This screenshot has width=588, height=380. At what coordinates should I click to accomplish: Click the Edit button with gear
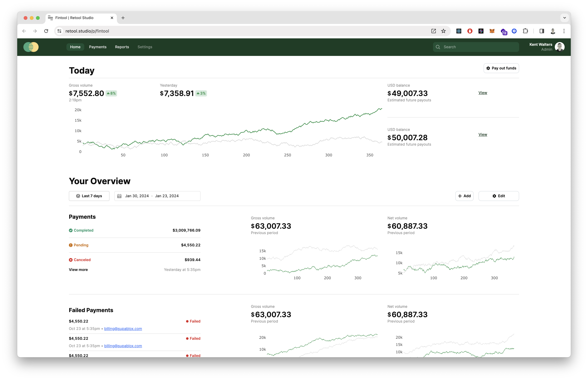[x=499, y=196]
